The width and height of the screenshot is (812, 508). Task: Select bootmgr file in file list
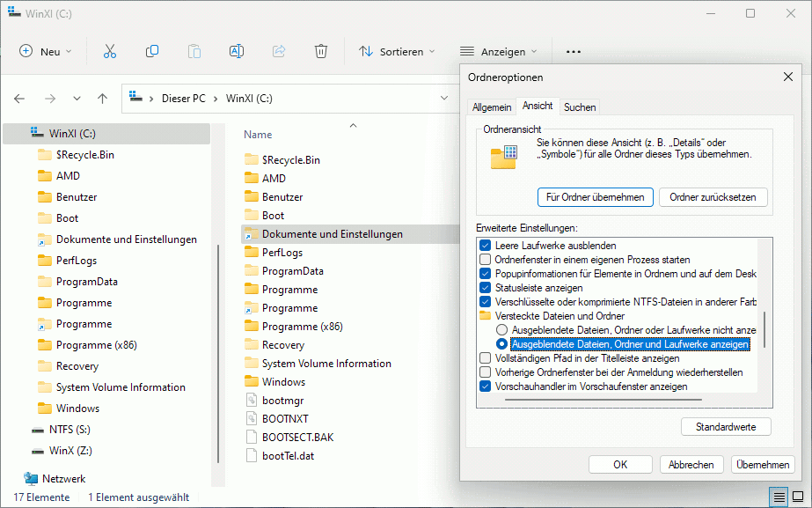282,401
